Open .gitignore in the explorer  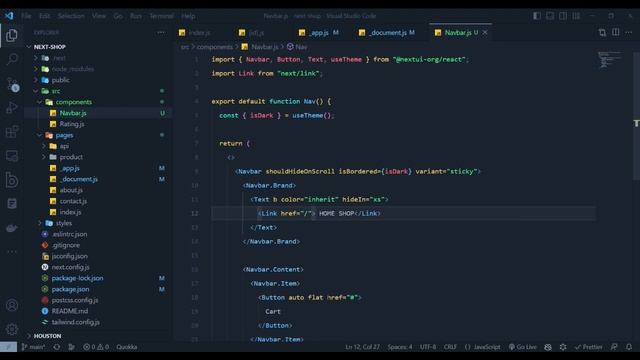click(65, 245)
